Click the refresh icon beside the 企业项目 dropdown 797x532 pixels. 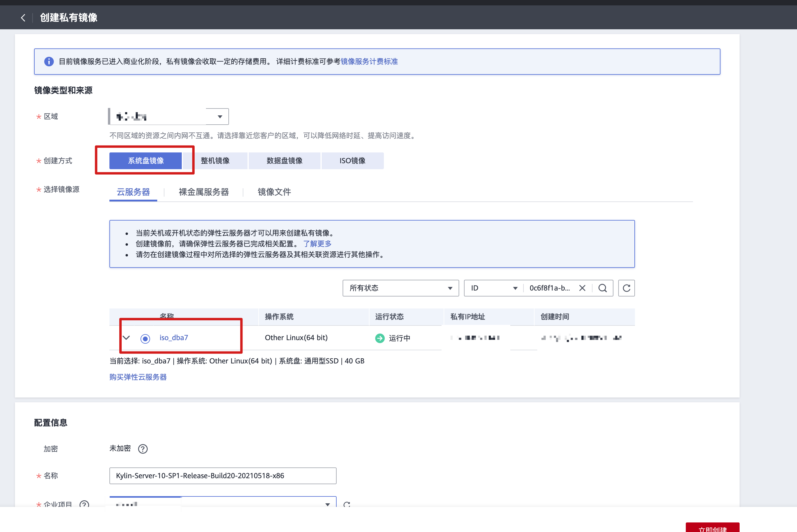tap(347, 505)
